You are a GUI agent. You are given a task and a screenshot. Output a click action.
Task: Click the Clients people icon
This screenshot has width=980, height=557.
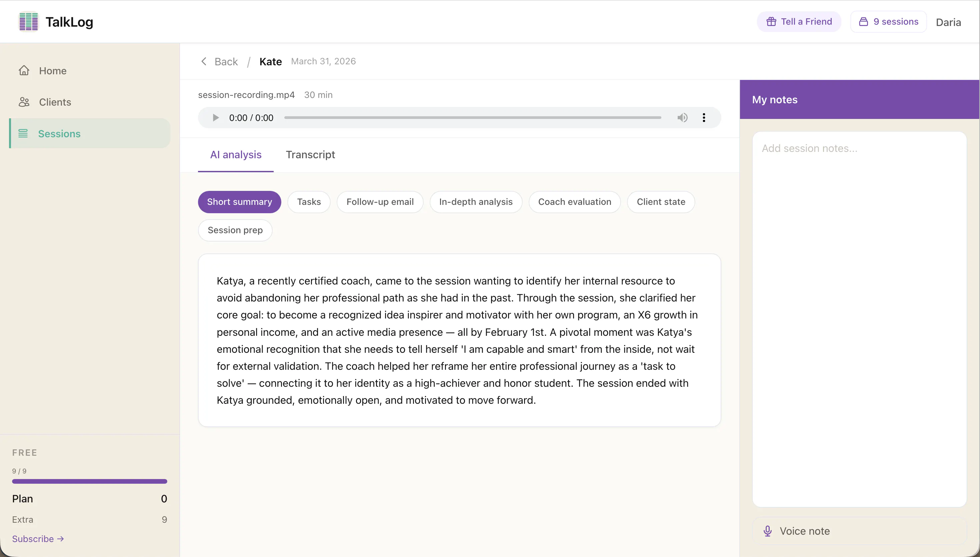24,102
